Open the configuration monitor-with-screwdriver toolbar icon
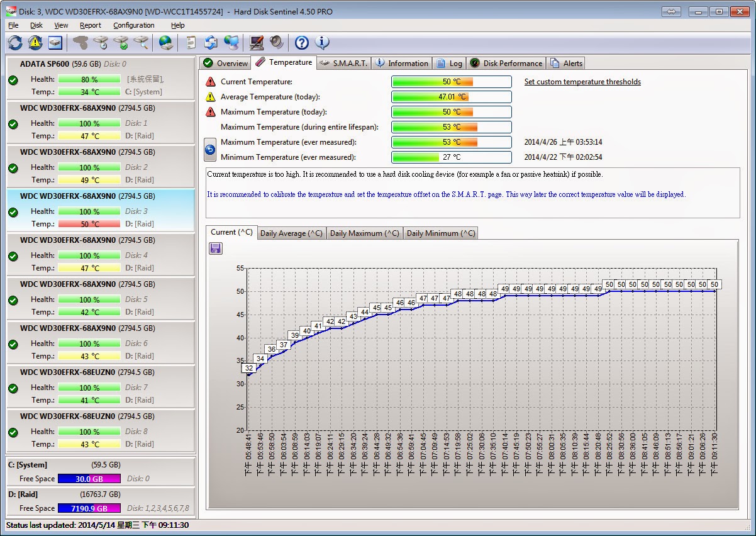This screenshot has width=756, height=536. (257, 43)
